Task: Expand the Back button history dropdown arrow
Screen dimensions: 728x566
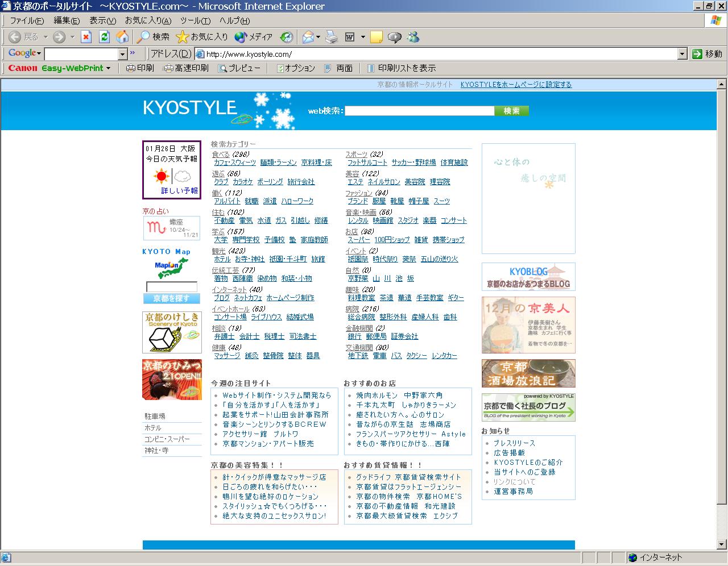Action: (45, 38)
